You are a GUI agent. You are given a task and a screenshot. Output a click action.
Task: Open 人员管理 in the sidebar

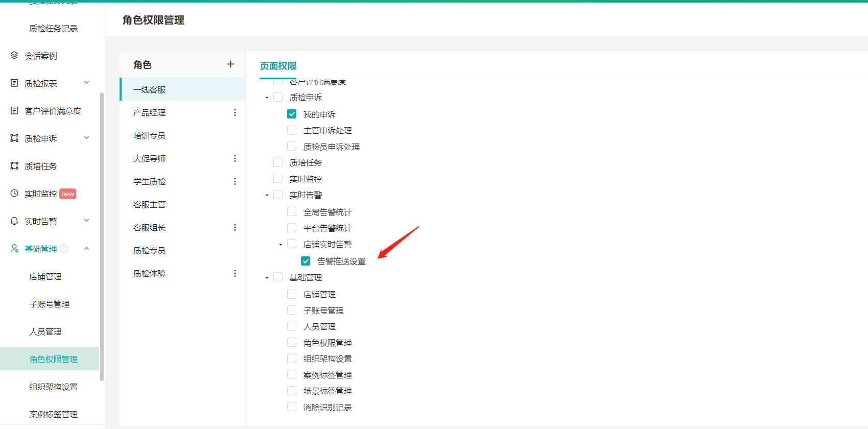click(x=45, y=331)
